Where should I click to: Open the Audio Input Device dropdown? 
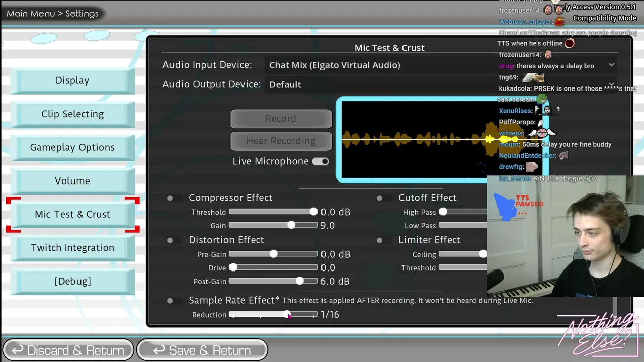442,65
